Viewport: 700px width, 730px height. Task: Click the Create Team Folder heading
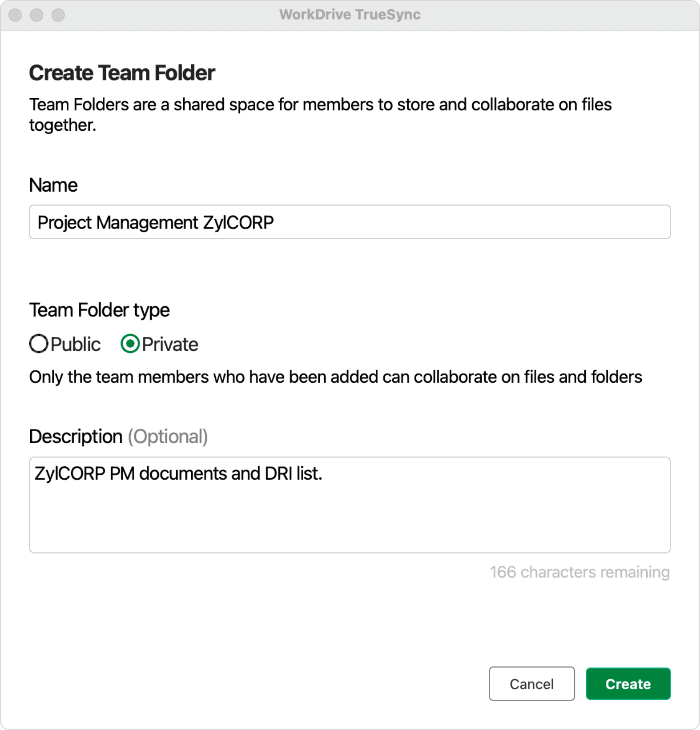click(122, 73)
